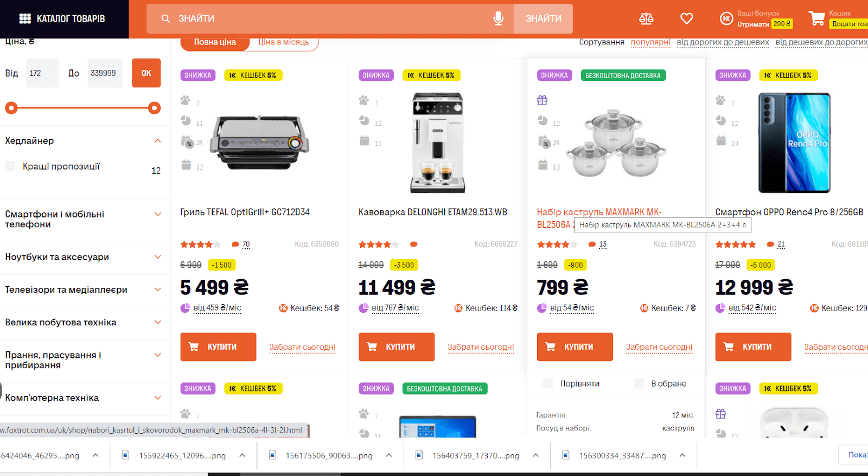Screen dimensions: 868x476
Task: Click the search magnifier icon
Action: (x=165, y=18)
